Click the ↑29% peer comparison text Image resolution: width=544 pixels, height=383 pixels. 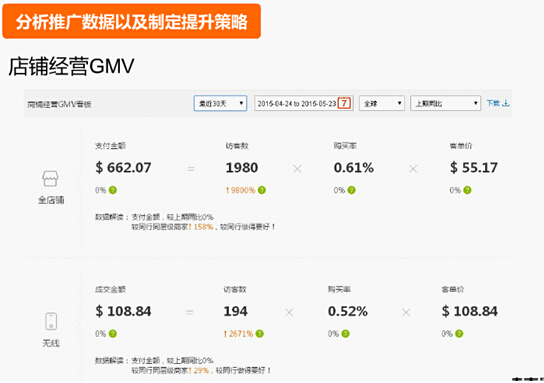[x=199, y=371]
